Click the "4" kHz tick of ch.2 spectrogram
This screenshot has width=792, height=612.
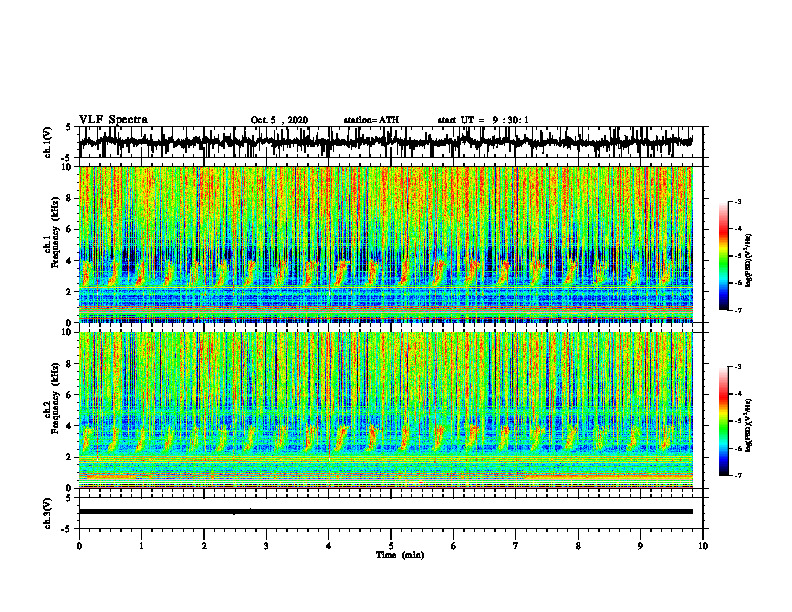pos(71,426)
